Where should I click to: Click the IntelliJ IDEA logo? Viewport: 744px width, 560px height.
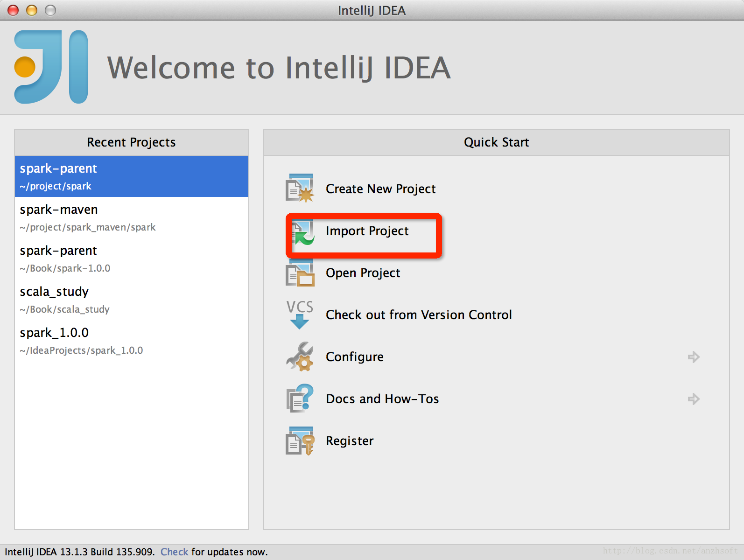coord(51,67)
